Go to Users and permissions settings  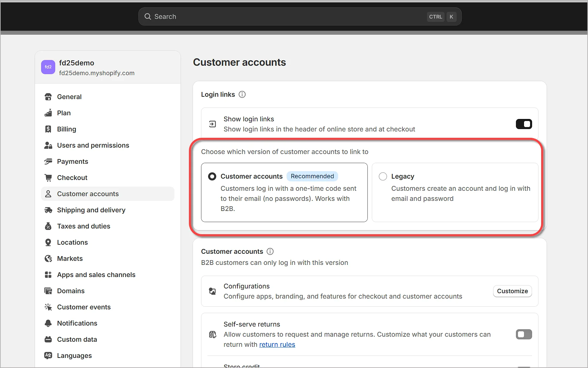(93, 145)
